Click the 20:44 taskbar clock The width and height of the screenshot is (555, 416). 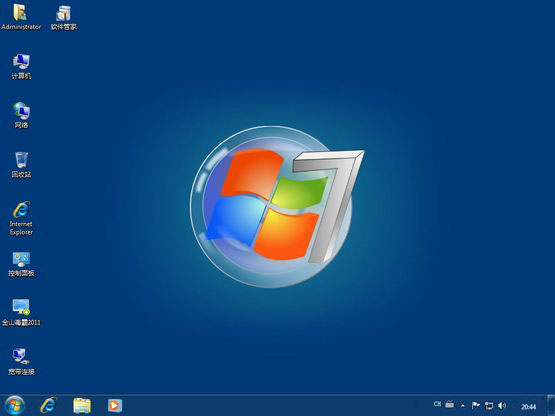coord(528,407)
